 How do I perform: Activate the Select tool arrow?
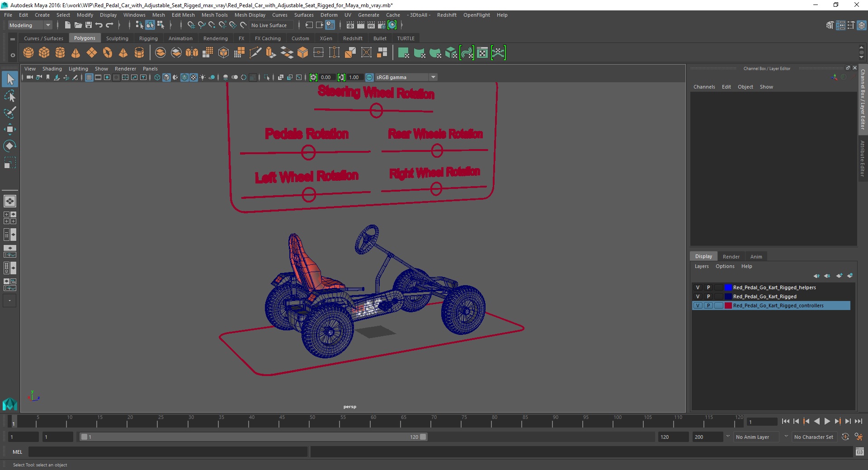(9, 79)
